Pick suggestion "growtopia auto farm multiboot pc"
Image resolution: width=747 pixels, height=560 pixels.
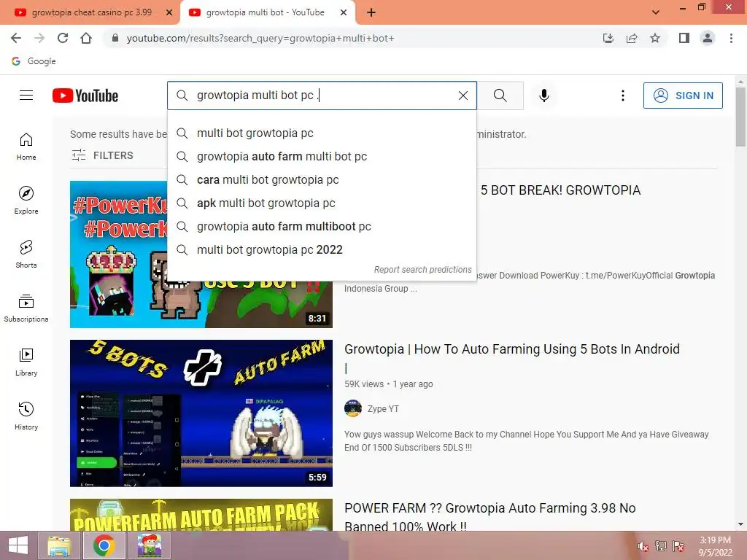[322, 227]
